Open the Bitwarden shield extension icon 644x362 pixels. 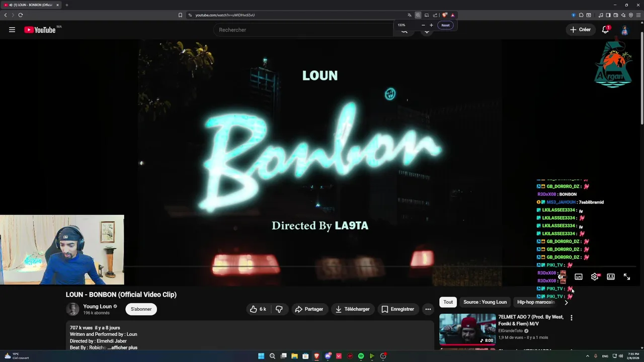(x=574, y=15)
